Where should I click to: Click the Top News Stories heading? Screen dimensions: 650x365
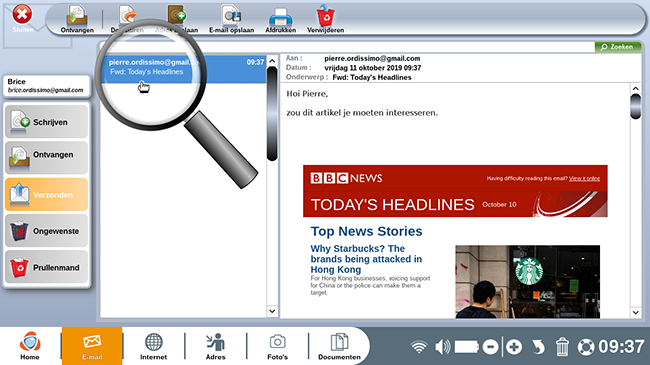point(366,231)
